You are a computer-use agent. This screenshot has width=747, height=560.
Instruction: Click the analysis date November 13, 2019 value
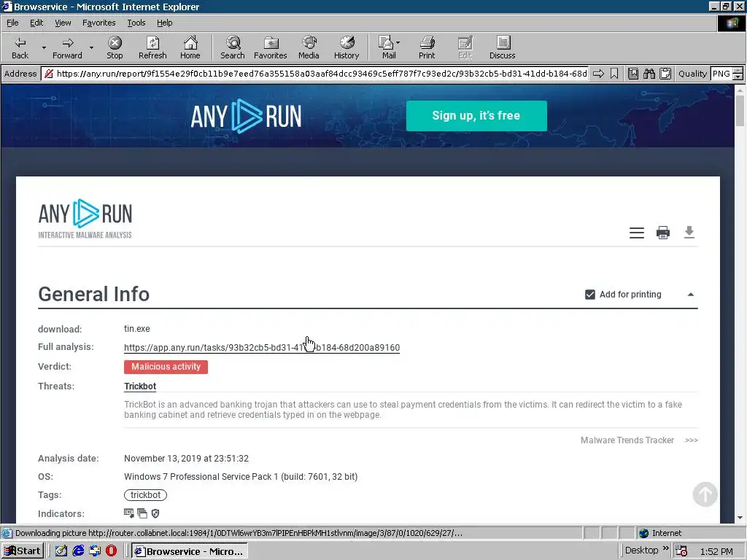(186, 459)
